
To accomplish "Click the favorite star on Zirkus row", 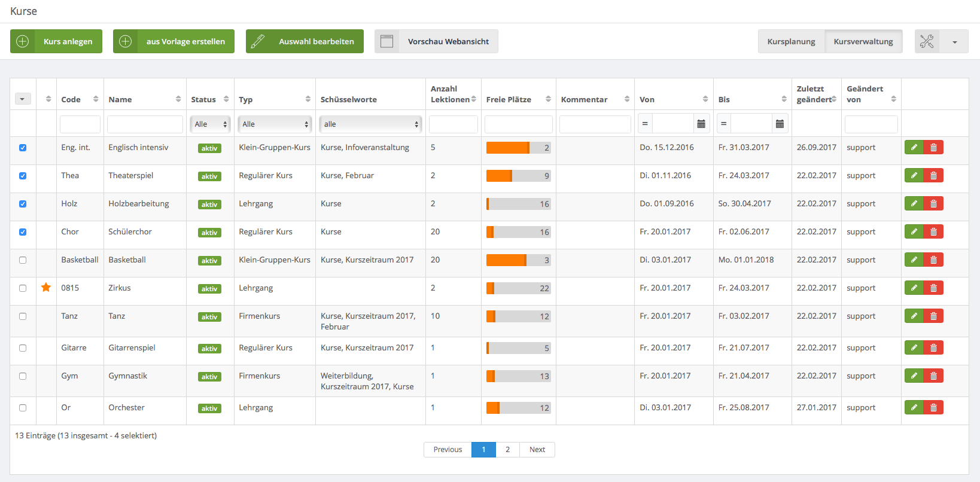I will click(46, 288).
